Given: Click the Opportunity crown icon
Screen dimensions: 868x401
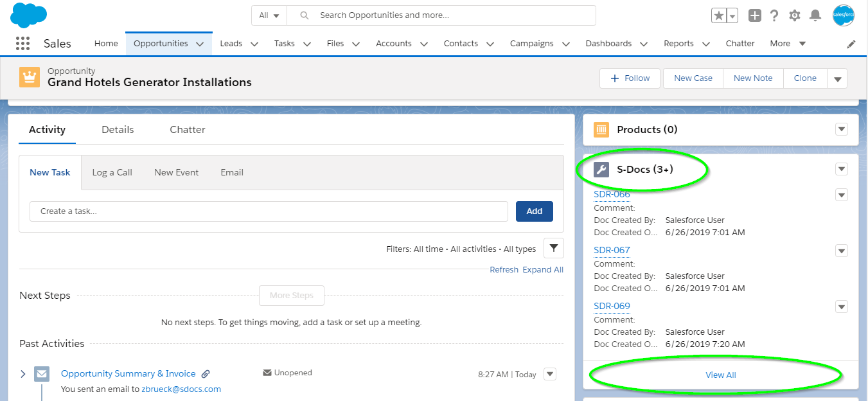Looking at the screenshot, I should [x=30, y=77].
